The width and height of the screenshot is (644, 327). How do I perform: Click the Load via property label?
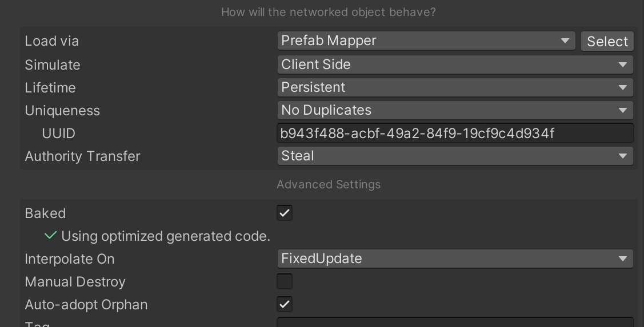pos(52,41)
